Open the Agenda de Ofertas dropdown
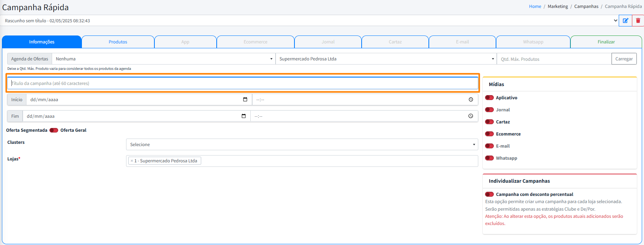This screenshot has height=245, width=644. coord(163,59)
